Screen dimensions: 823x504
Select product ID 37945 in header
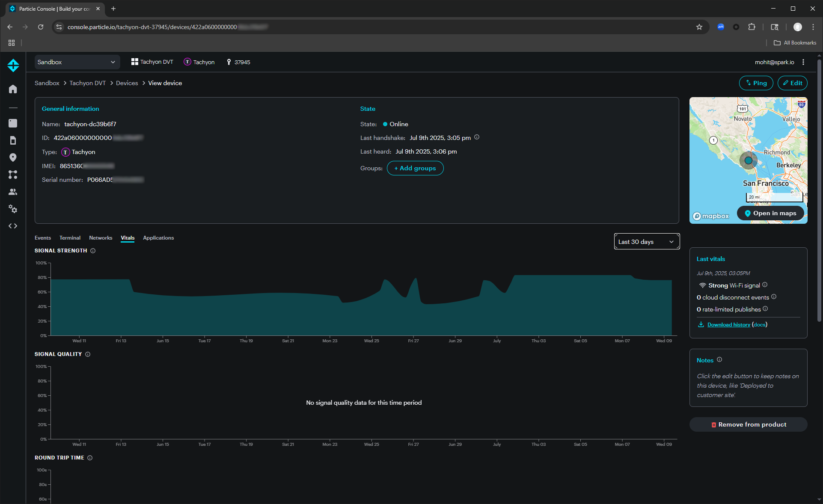click(238, 62)
